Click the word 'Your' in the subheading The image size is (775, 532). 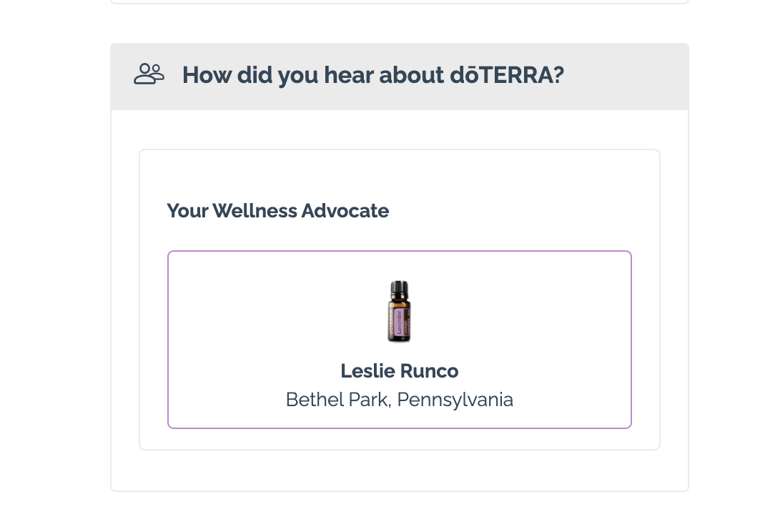coord(187,211)
